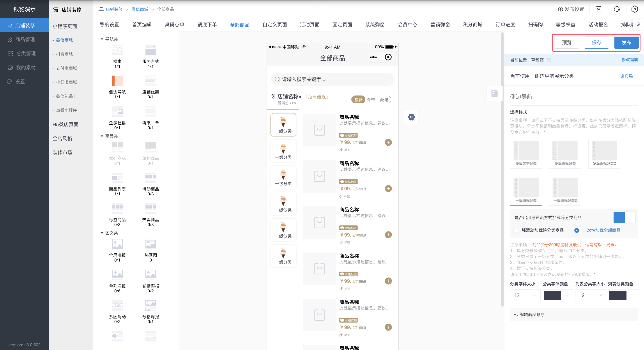Expand more tabs with double chevron
Screen dimensions: 644x350
(x=638, y=25)
